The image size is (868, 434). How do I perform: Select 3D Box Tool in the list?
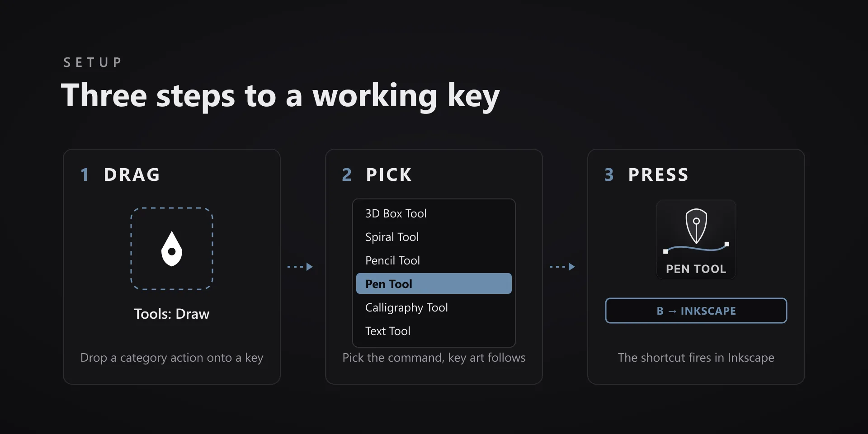pos(434,213)
